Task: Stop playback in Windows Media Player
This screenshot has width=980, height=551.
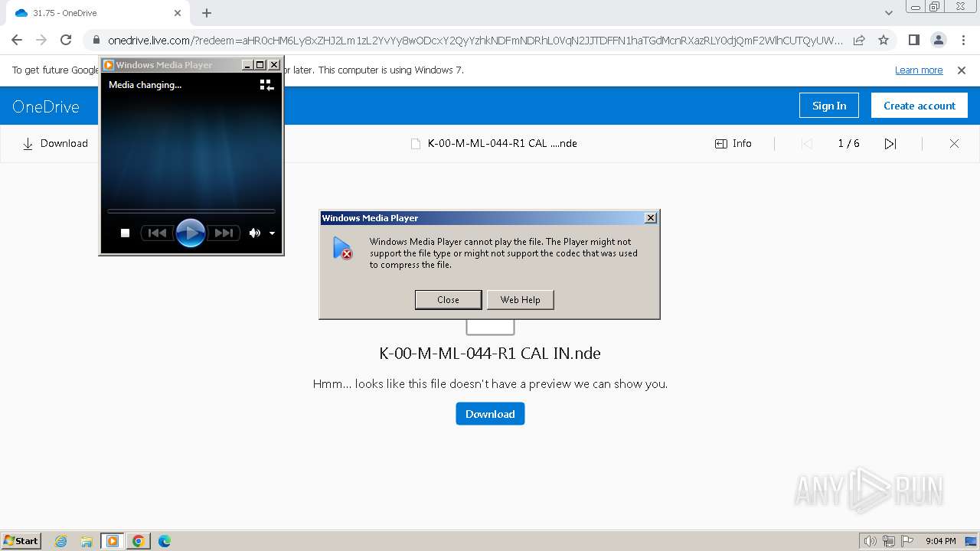Action: (x=125, y=233)
